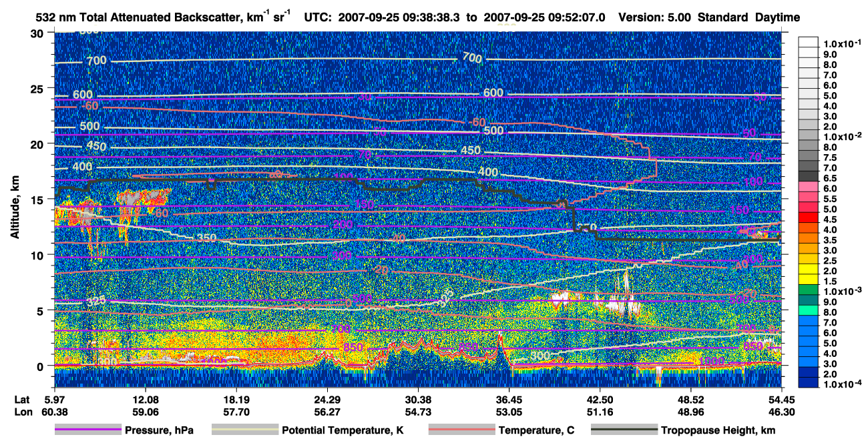Click the 'UTC:' label in the header
The image size is (868, 445).
317,17
